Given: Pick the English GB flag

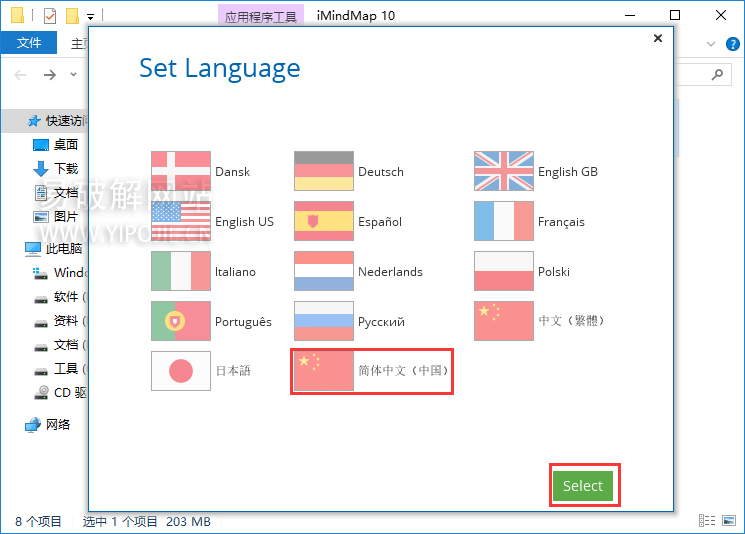Looking at the screenshot, I should click(x=504, y=171).
